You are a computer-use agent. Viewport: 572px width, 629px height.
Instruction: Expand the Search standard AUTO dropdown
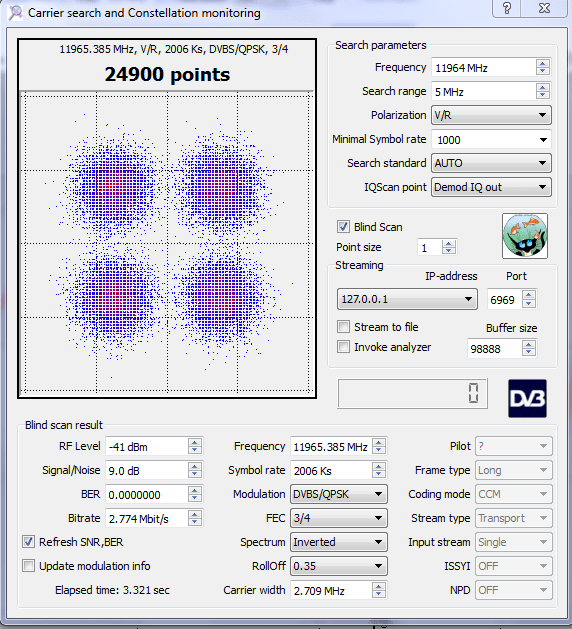[x=491, y=163]
